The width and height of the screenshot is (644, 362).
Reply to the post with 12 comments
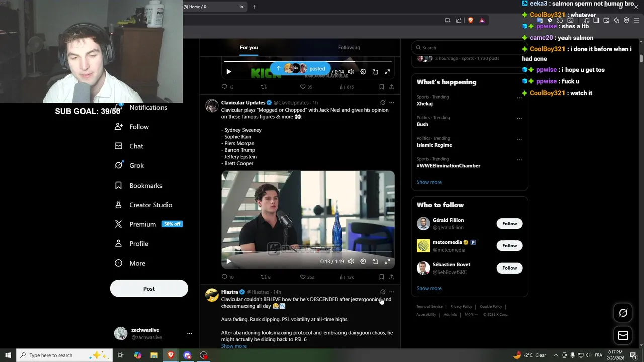[x=227, y=87]
